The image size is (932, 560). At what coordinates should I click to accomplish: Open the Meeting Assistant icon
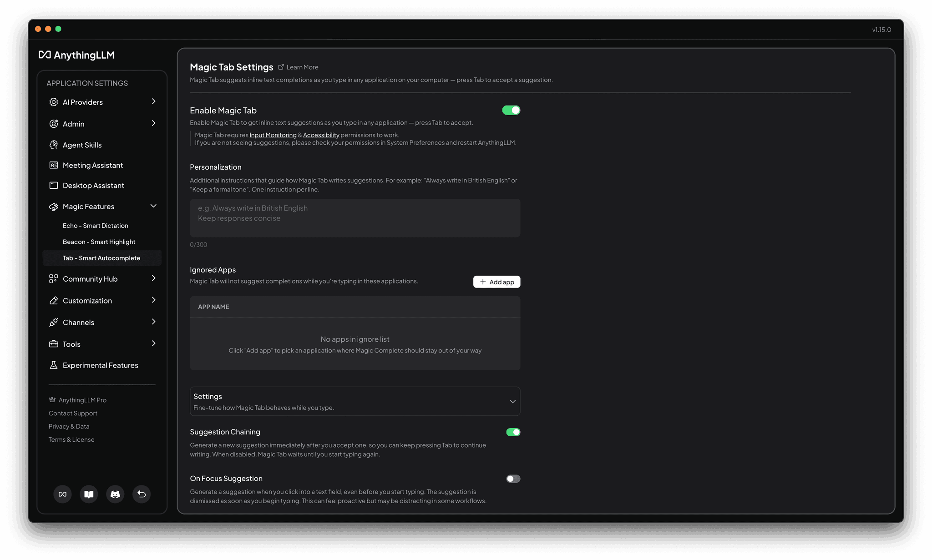pos(54,165)
